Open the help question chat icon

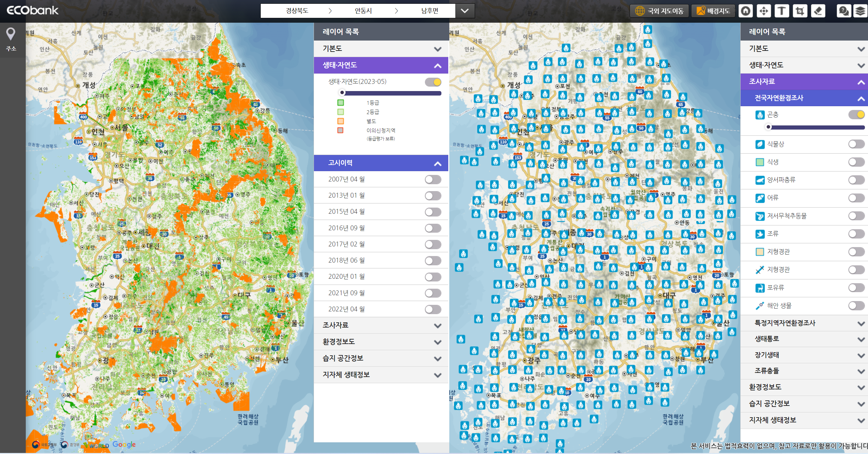tap(844, 11)
